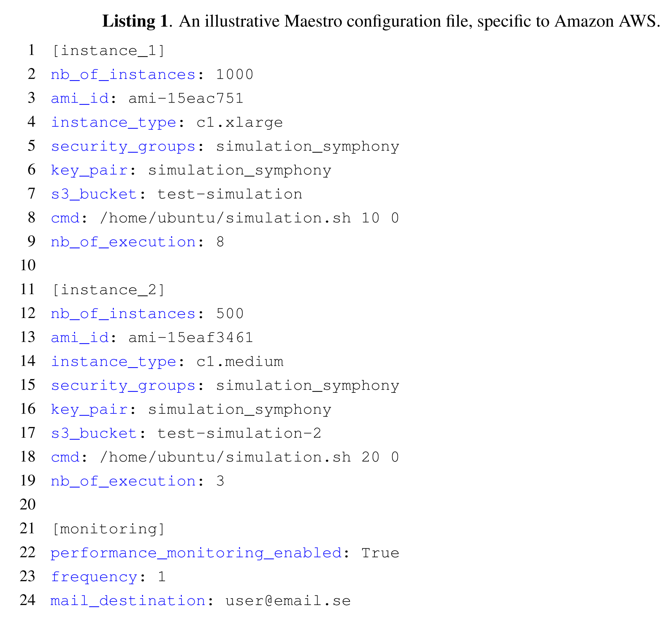Click the [instance_2] section header
The image size is (672, 620).
tap(108, 290)
